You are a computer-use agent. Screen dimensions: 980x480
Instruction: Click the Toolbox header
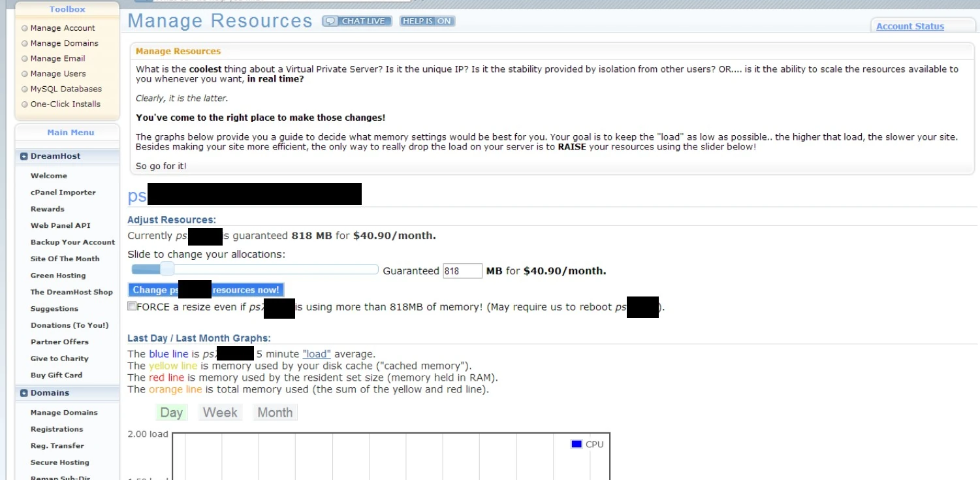click(x=67, y=9)
